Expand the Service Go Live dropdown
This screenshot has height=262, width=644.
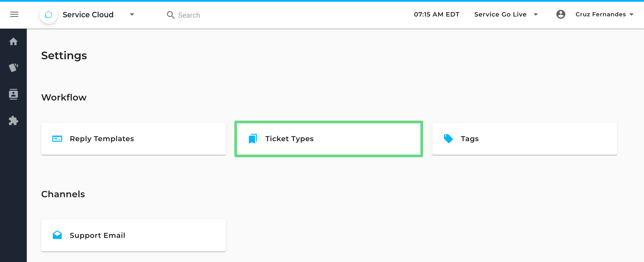coord(536,15)
